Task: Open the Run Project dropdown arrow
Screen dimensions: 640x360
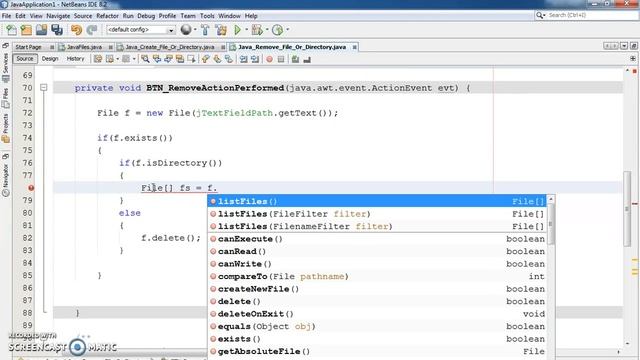Action: (246, 29)
